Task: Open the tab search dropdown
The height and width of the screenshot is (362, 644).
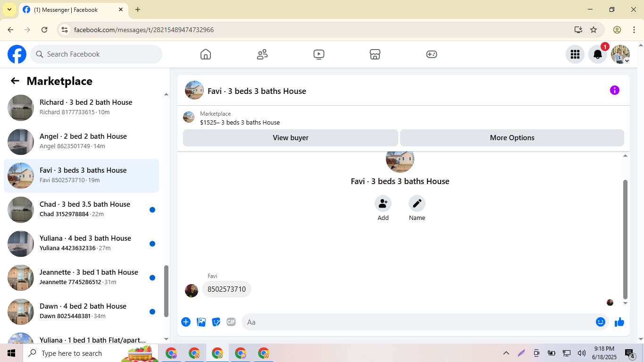Action: [x=9, y=9]
